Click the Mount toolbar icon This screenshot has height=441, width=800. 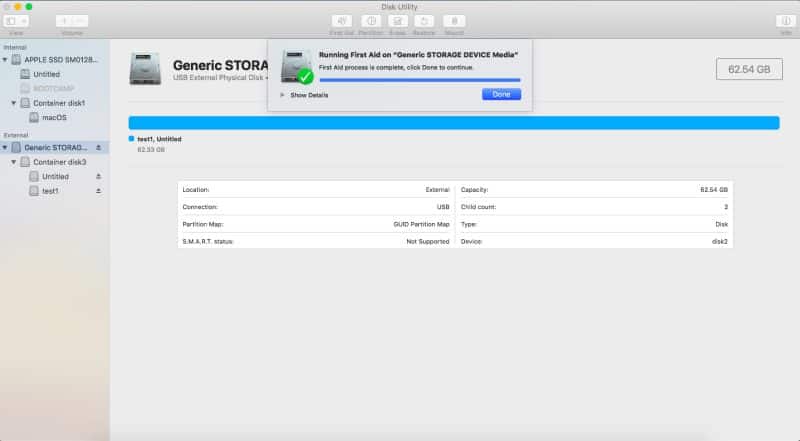click(x=454, y=21)
